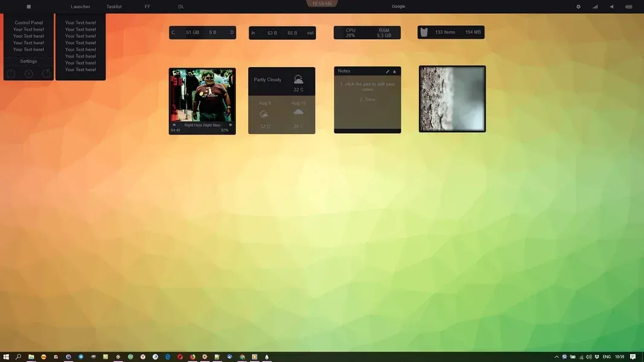Click the system tray volume icon
This screenshot has height=362, width=644.
pyautogui.click(x=588, y=357)
